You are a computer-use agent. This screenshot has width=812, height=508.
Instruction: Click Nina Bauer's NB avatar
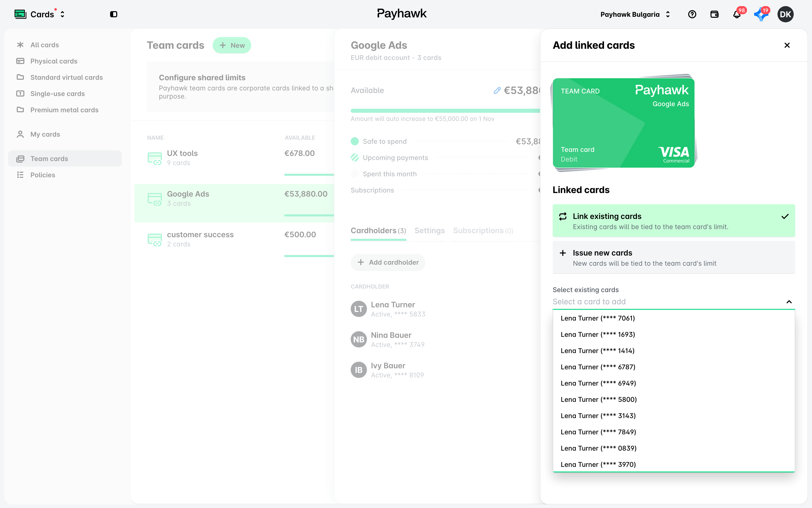click(x=359, y=339)
